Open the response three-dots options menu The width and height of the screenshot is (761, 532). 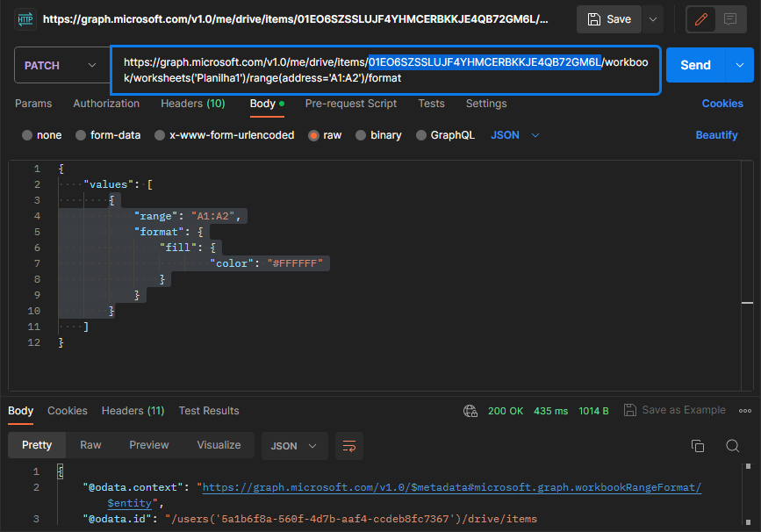point(745,411)
